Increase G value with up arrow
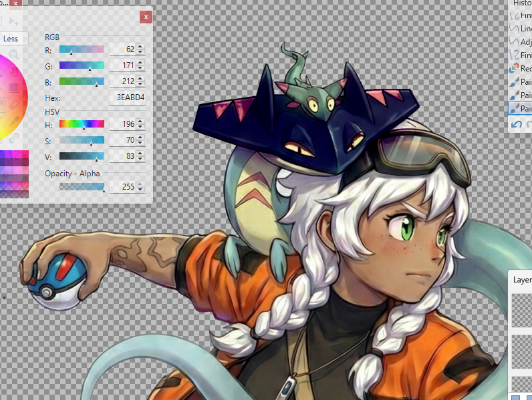The width and height of the screenshot is (532, 400). coord(140,63)
